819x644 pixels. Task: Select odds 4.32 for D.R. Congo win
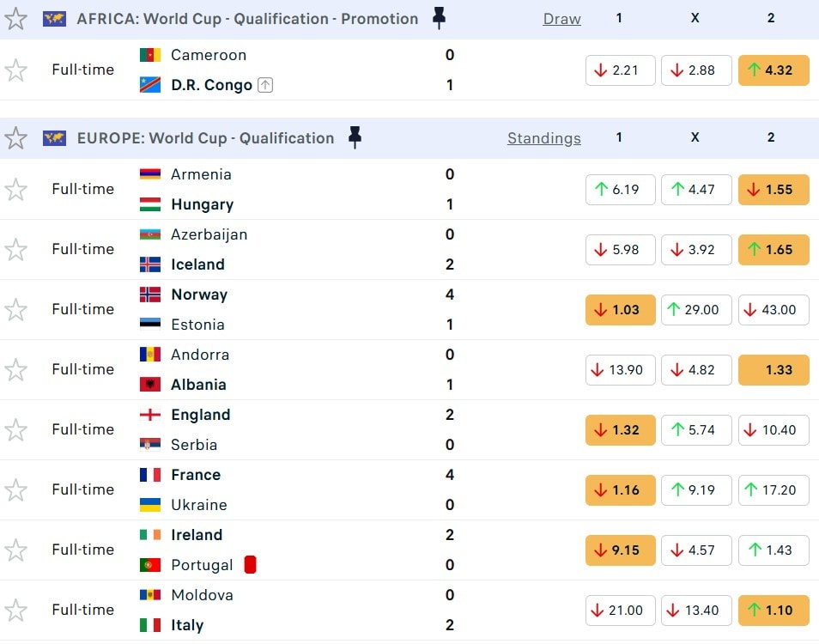[773, 70]
